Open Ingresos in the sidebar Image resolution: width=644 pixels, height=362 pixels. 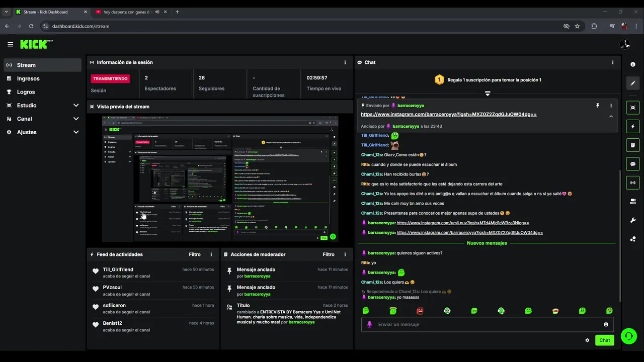[43, 78]
